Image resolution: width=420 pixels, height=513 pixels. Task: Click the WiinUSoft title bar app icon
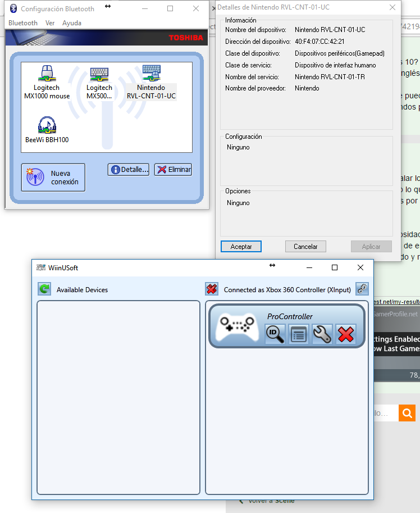coord(41,267)
